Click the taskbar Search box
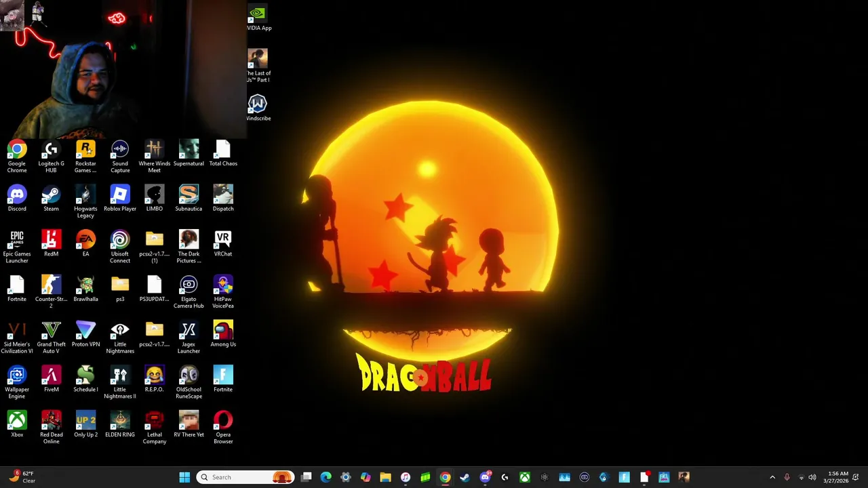The width and height of the screenshot is (868, 488). coord(245,477)
